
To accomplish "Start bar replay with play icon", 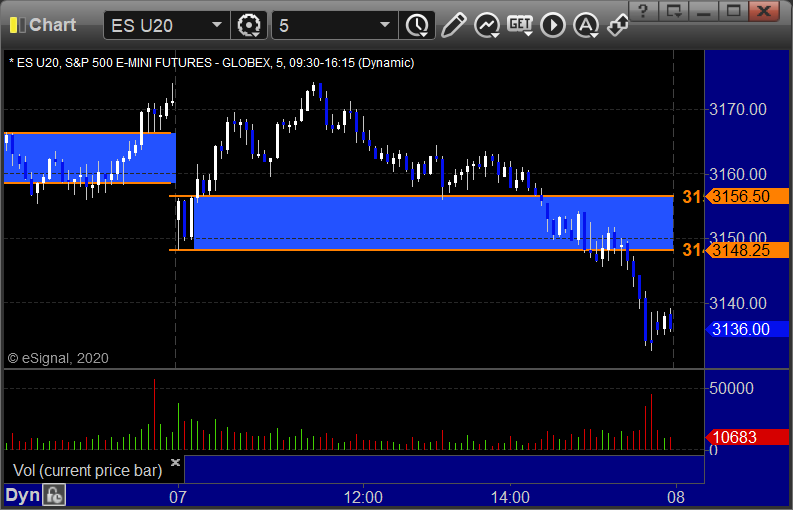I will (553, 25).
